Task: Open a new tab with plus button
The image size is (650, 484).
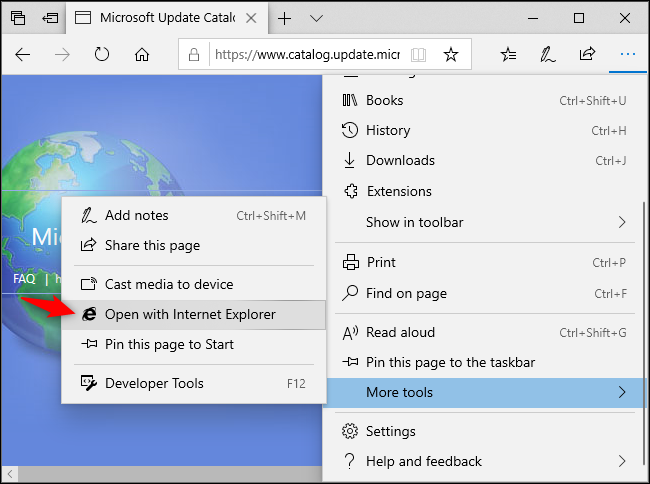Action: (x=285, y=18)
